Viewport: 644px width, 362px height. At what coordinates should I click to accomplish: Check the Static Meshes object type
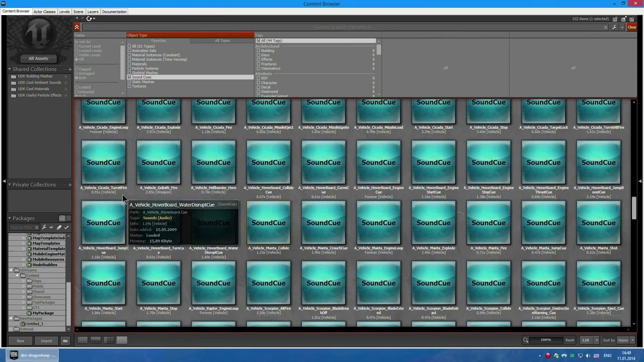pyautogui.click(x=129, y=82)
